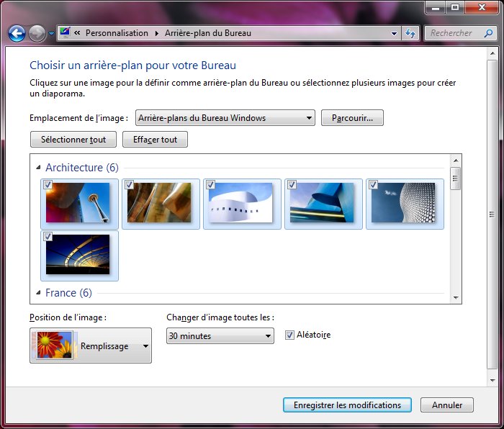Viewport: 504px width, 429px height.
Task: Collapse the France (6) group
Action: pos(38,292)
